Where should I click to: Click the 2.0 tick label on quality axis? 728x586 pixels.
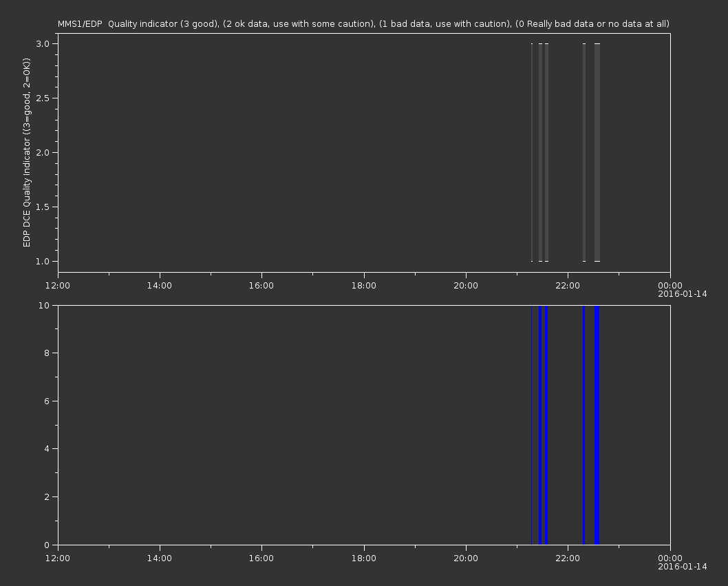43,152
